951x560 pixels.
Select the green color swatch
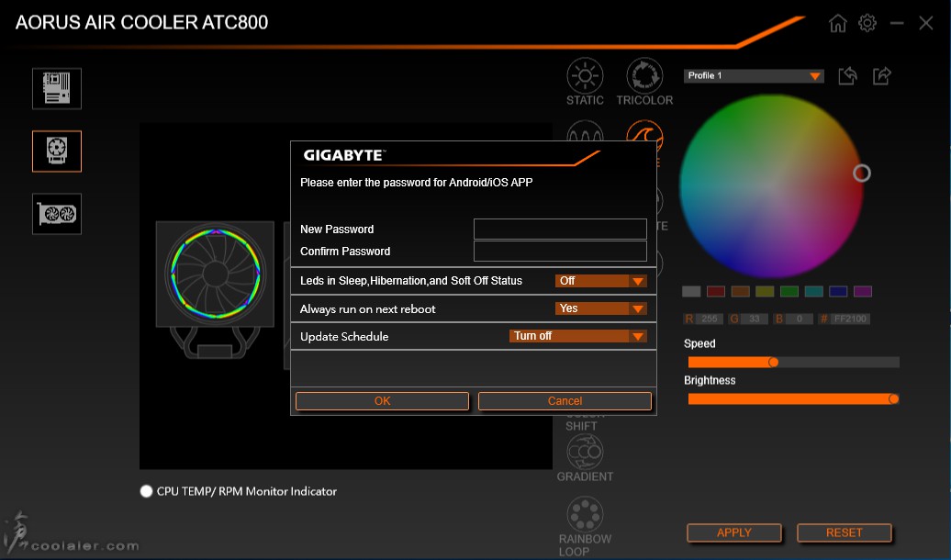click(789, 292)
